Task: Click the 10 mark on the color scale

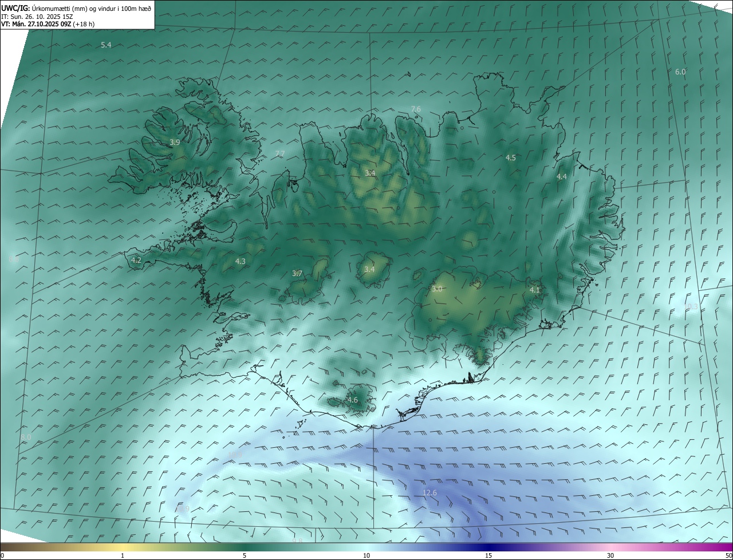Action: [x=366, y=555]
